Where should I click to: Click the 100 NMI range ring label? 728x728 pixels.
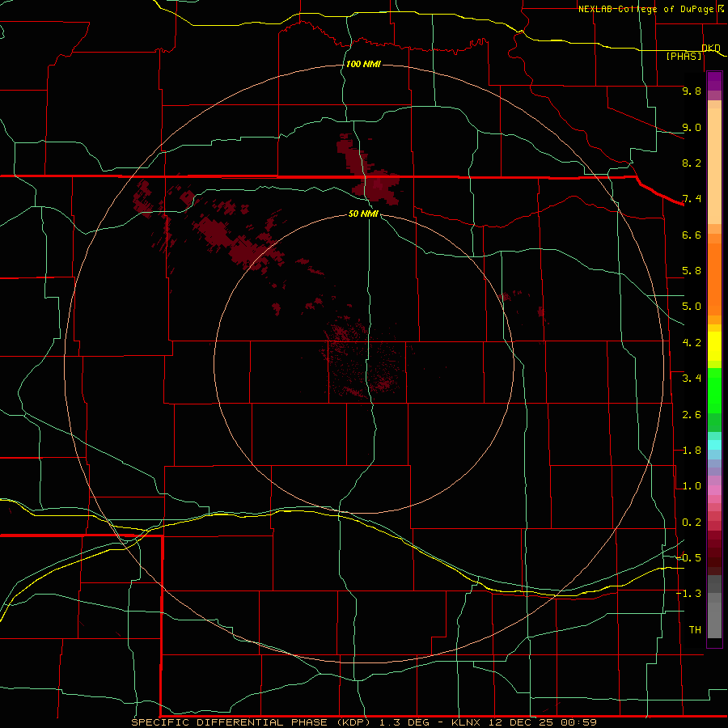pyautogui.click(x=363, y=64)
